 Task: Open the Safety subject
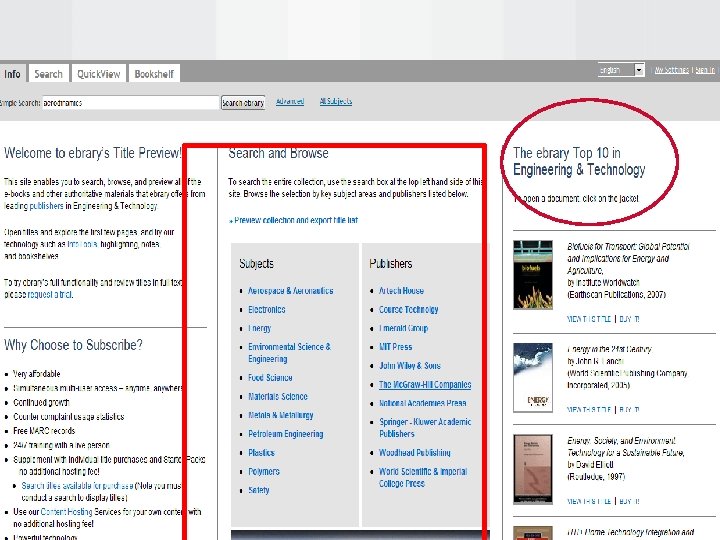click(259, 490)
